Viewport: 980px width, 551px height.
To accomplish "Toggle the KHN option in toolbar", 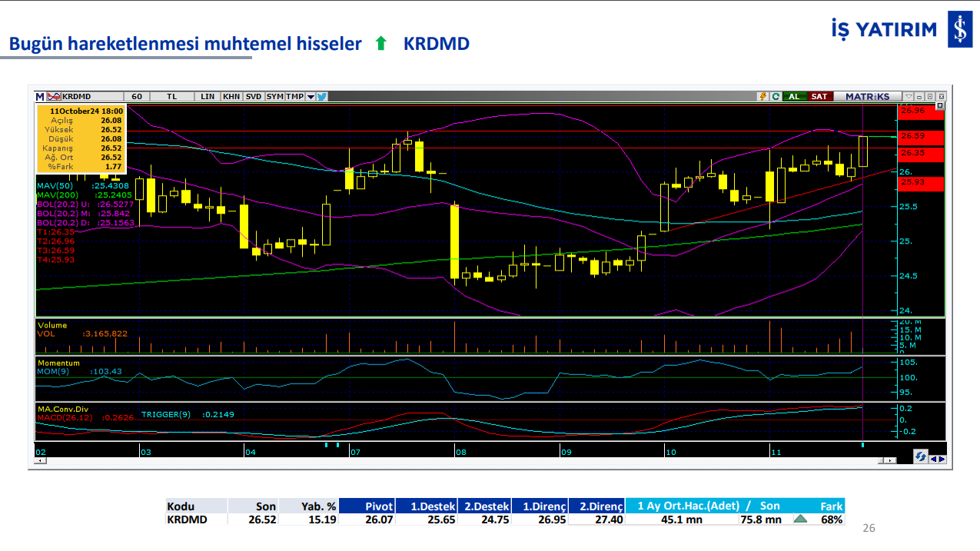I will 231,97.
